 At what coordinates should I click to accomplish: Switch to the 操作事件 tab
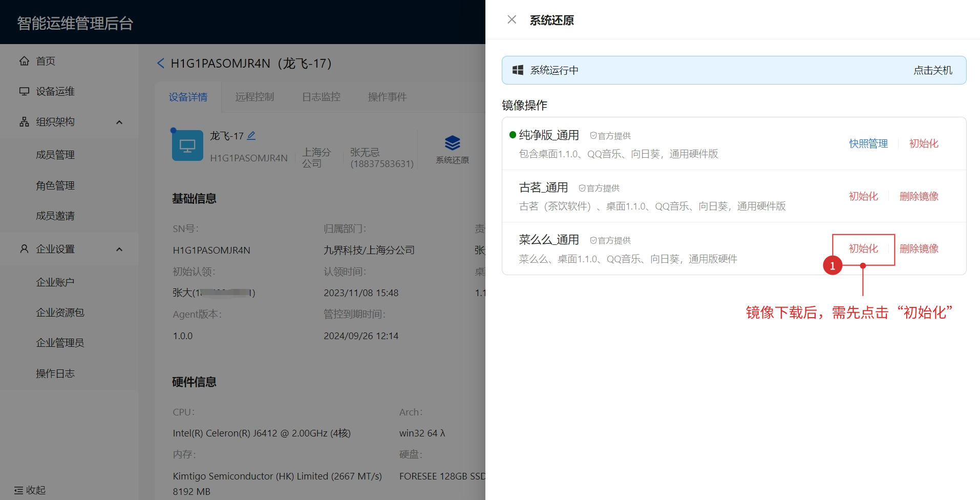(x=387, y=97)
